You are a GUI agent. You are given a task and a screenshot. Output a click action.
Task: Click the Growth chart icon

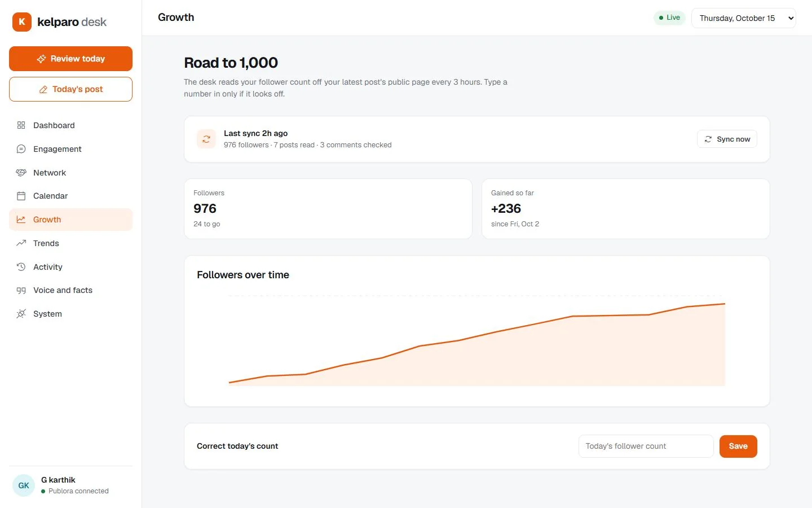coord(21,220)
